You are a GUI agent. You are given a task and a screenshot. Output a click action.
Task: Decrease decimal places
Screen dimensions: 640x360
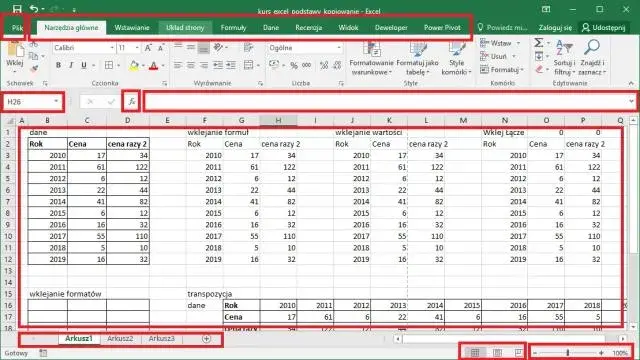[x=337, y=65]
